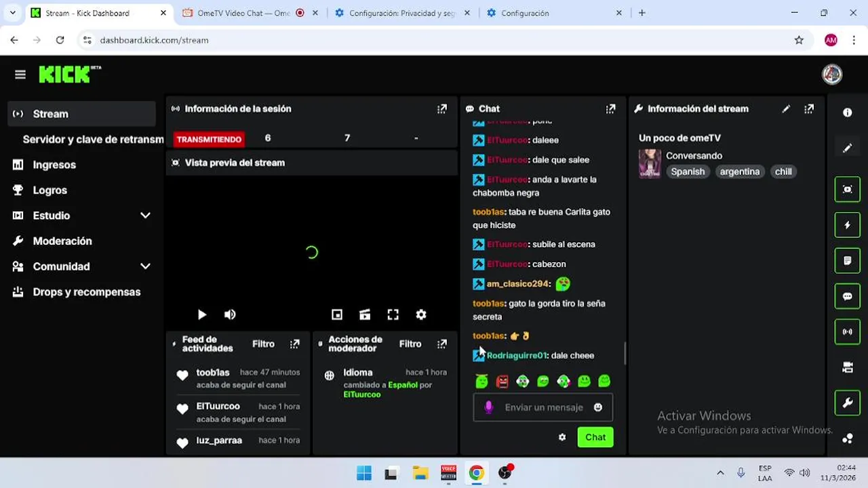The image size is (868, 488).
Task: Click the info icon in right sidebar
Action: pos(847,113)
